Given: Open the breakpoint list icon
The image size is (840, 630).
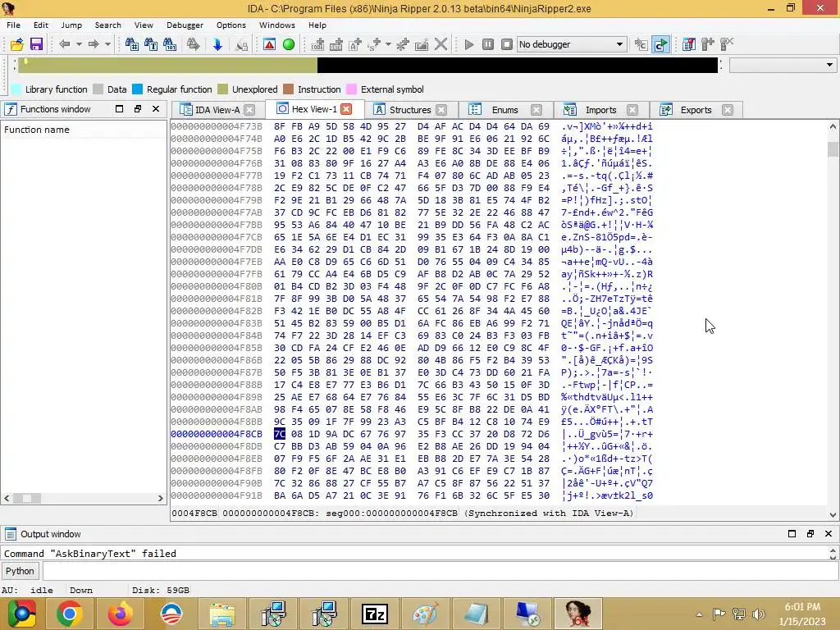Looking at the screenshot, I should coord(689,44).
